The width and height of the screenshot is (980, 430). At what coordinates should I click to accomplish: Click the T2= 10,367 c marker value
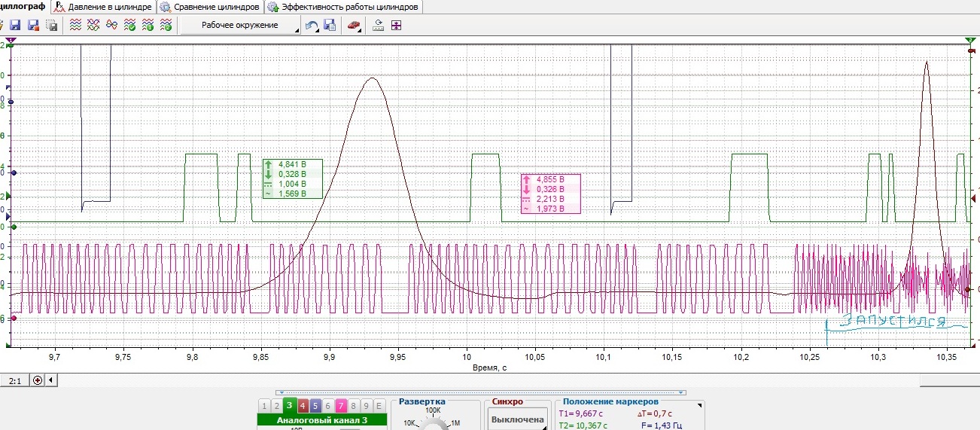coord(583,425)
